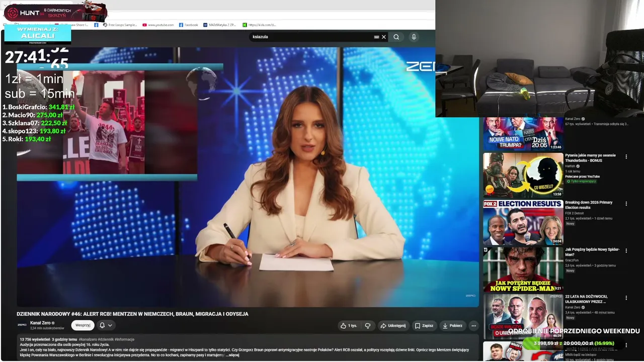Start voice search with the microphone icon
Viewport: 644px width, 362px height.
point(414,37)
